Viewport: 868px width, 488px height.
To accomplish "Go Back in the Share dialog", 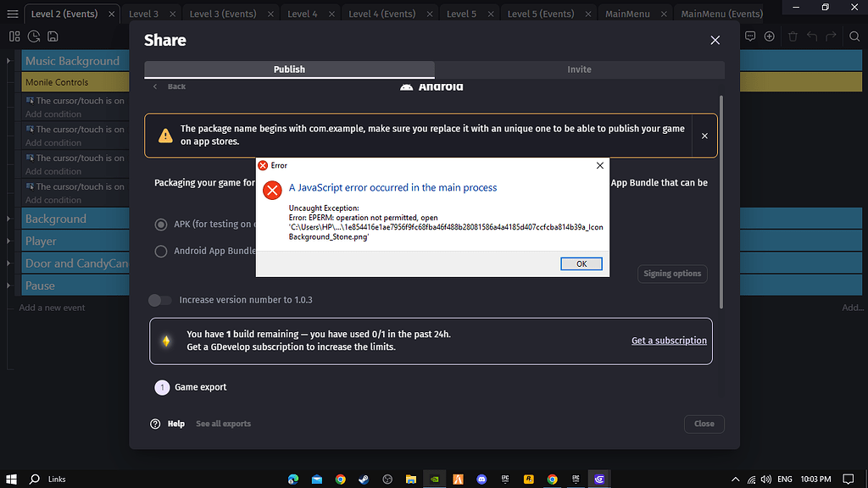I will pos(170,86).
